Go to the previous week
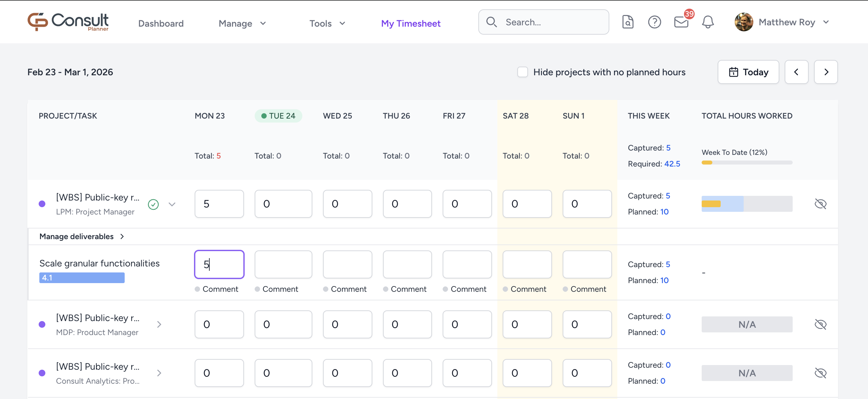The height and width of the screenshot is (399, 868). [x=796, y=72]
